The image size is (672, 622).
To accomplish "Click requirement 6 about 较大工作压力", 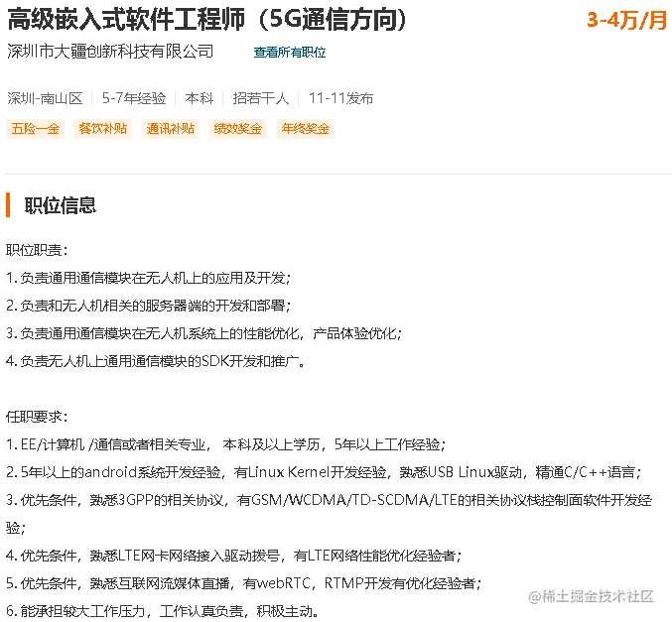I will click(x=162, y=611).
